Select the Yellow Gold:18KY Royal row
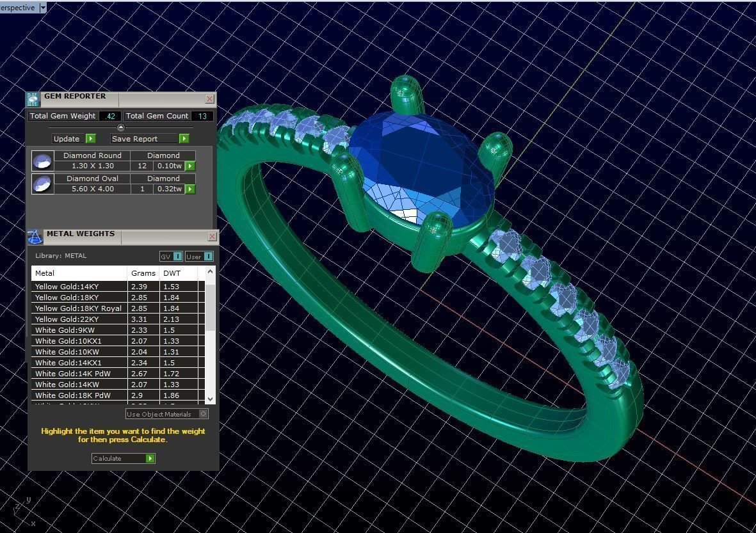The width and height of the screenshot is (756, 533). 118,308
